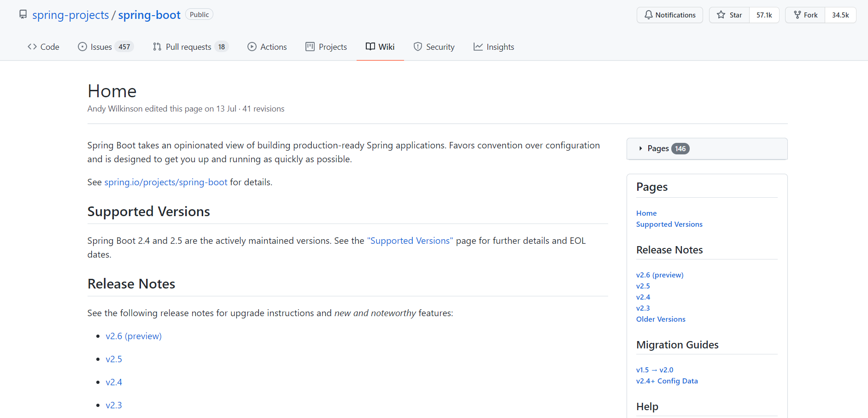View the 57.1k stargazers count
Image resolution: width=868 pixels, height=418 pixels.
[x=764, y=15]
